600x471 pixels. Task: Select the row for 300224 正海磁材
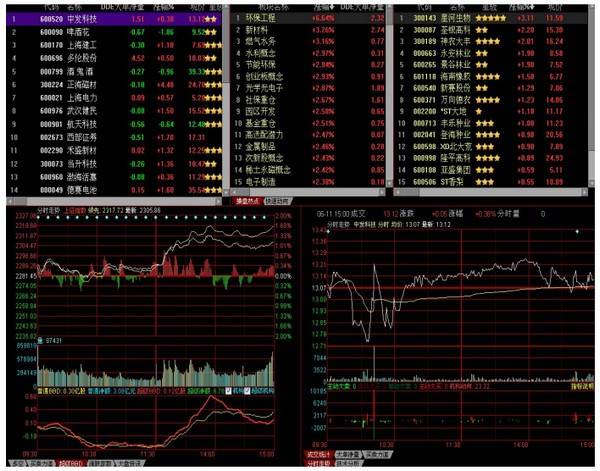114,85
